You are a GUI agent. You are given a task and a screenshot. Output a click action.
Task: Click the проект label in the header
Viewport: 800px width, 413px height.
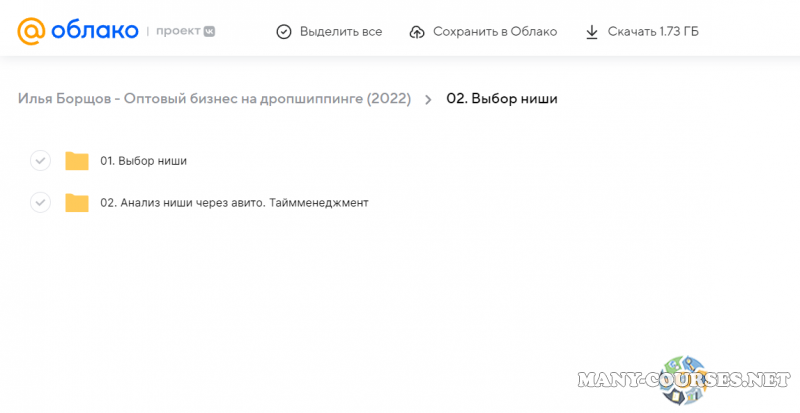[x=177, y=32]
